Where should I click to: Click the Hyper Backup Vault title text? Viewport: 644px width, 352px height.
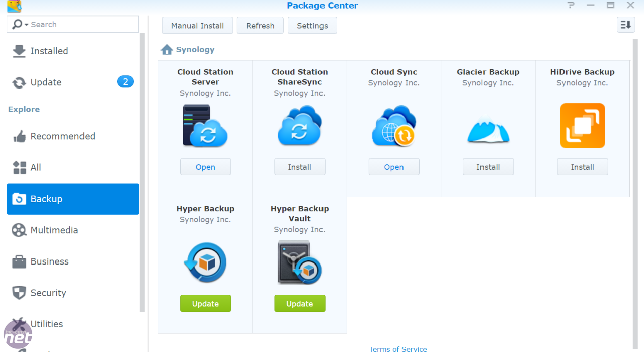[x=300, y=214]
